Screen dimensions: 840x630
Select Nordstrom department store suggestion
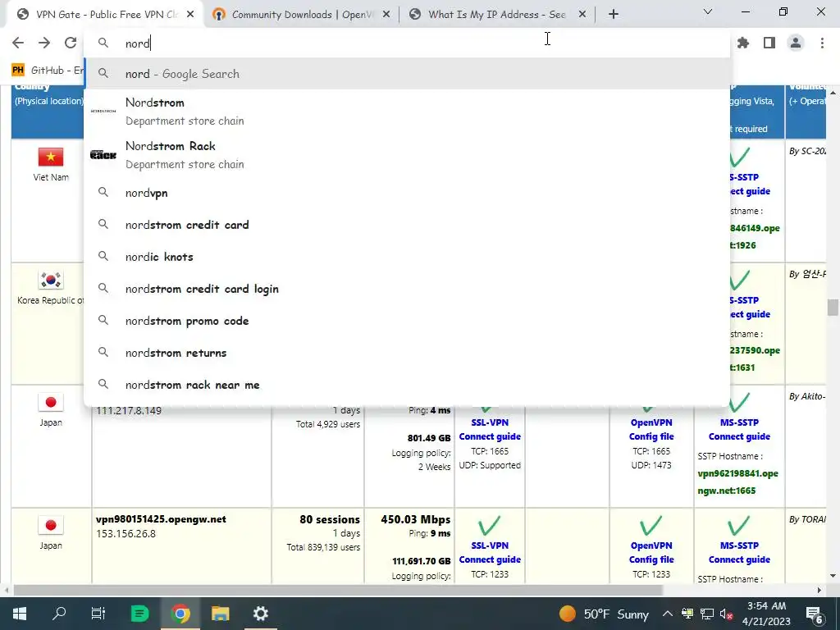pos(407,112)
